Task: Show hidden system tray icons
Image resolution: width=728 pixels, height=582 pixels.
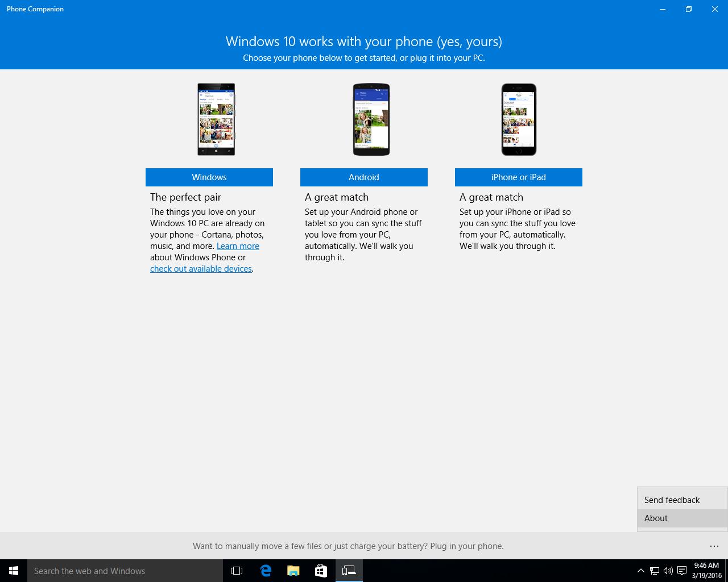Action: tap(641, 571)
